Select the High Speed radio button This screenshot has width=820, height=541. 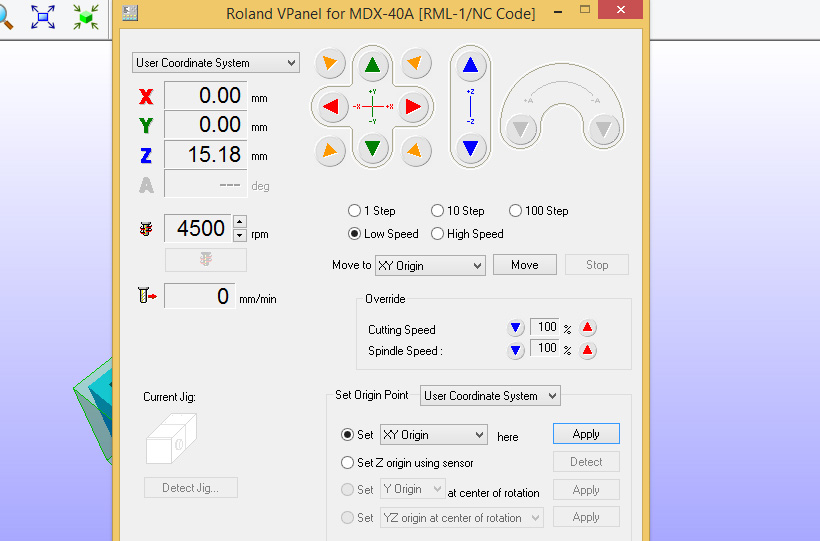[437, 234]
